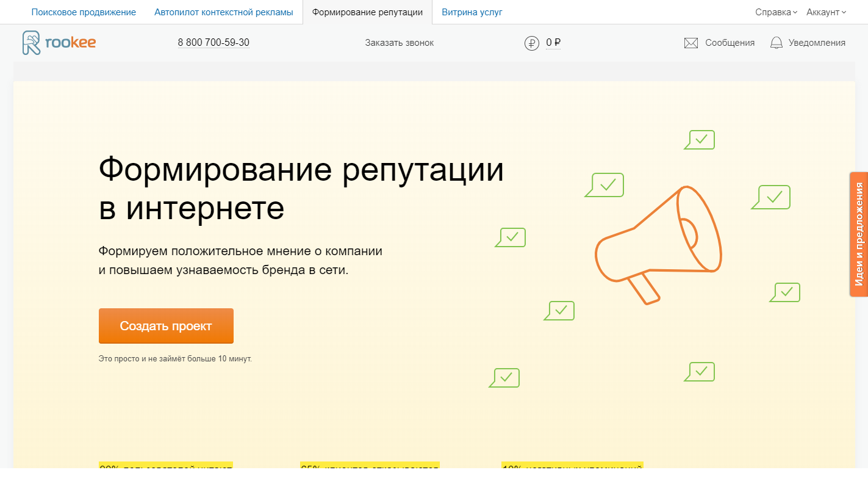
Task: Open notifications via the bell icon
Action: point(776,42)
